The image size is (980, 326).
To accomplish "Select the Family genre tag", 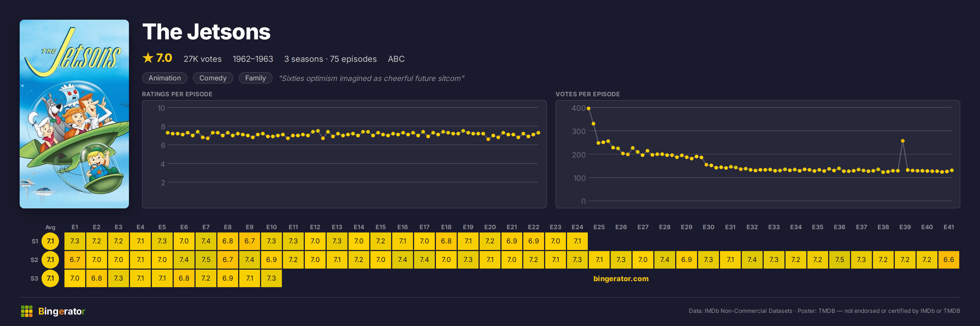I will pyautogui.click(x=255, y=78).
